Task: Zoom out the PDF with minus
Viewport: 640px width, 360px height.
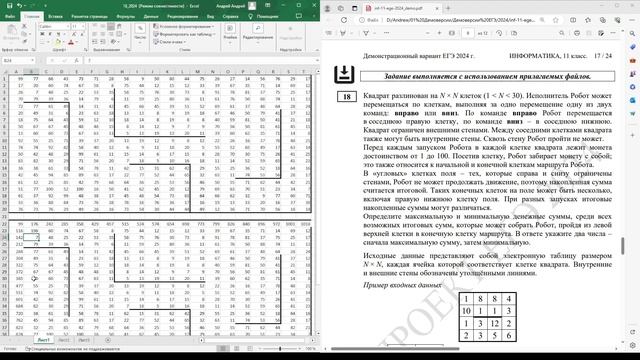Action: [x=427, y=33]
